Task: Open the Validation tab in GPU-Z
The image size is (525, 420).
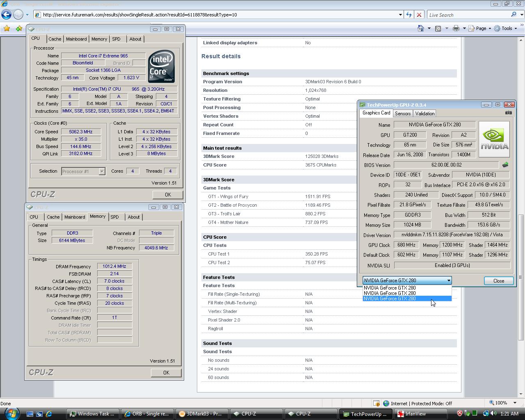Action: click(425, 114)
